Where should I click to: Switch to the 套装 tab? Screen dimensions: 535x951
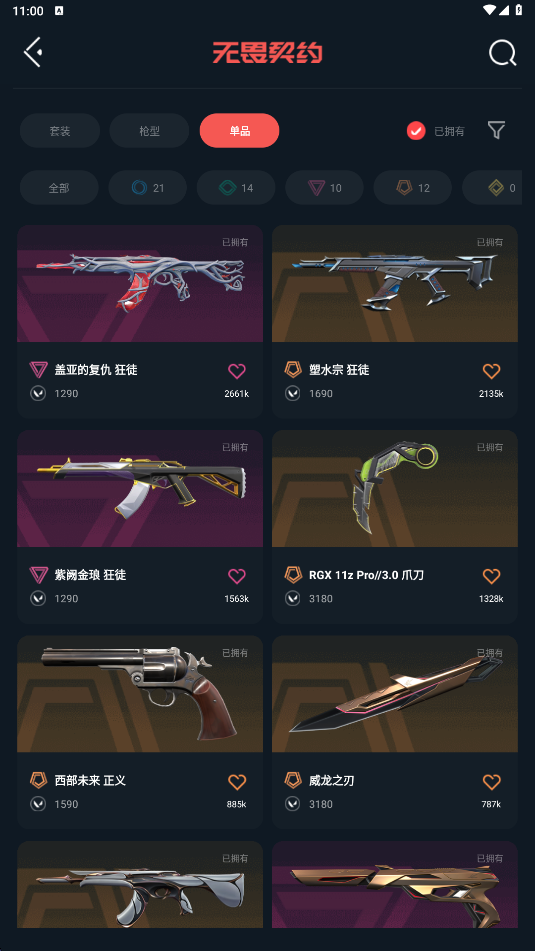60,130
